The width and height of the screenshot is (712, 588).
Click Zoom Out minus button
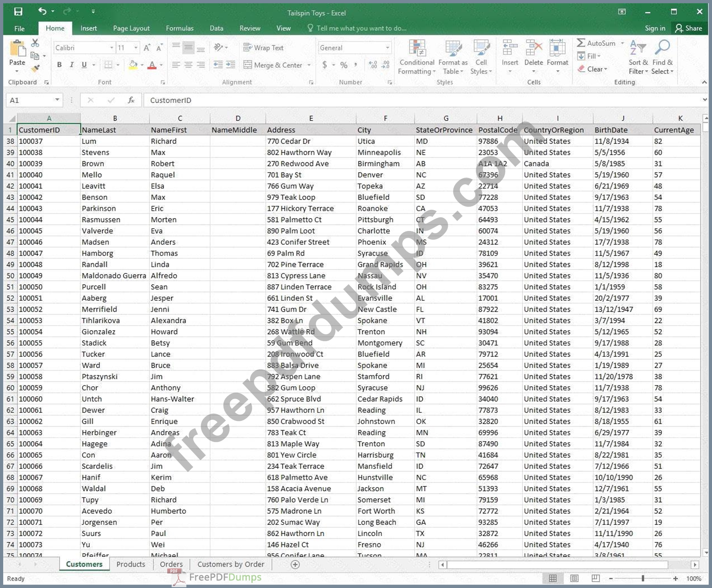[611, 578]
